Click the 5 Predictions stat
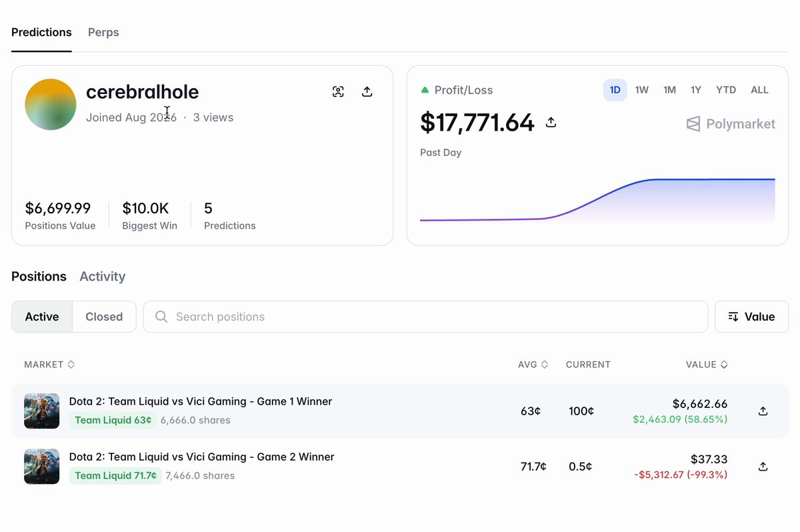 click(x=229, y=216)
